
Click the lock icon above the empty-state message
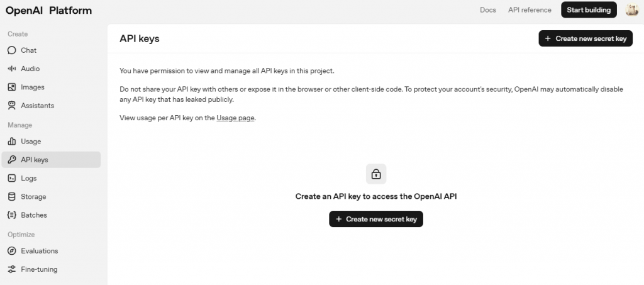click(376, 174)
